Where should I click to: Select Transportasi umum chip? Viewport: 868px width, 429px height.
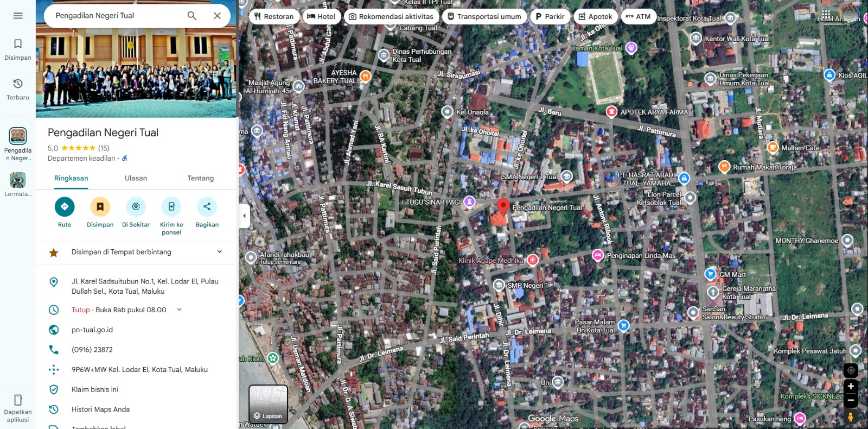pyautogui.click(x=484, y=16)
